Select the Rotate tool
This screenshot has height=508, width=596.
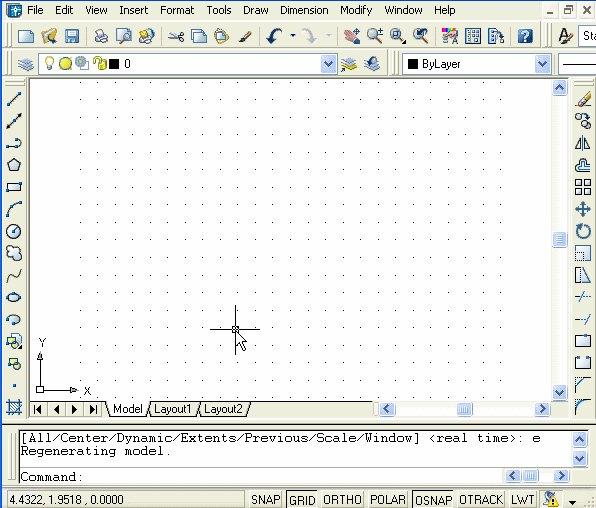pyautogui.click(x=583, y=231)
